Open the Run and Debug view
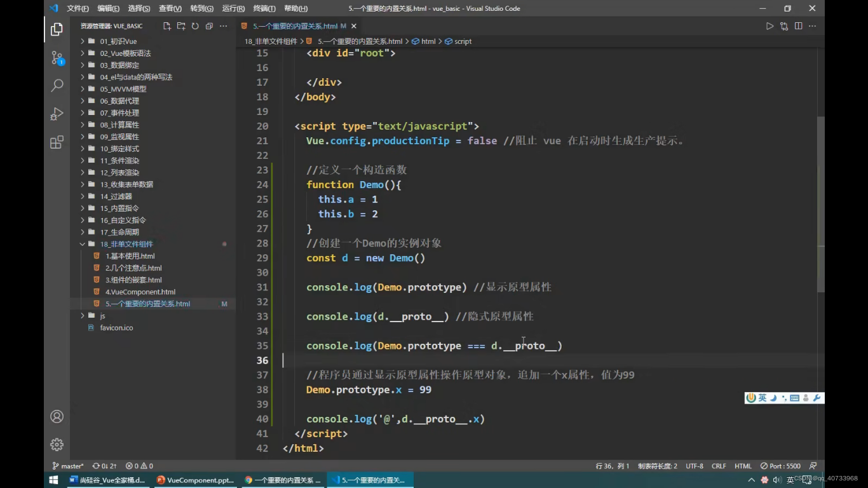Viewport: 868px width, 488px height. (x=57, y=114)
